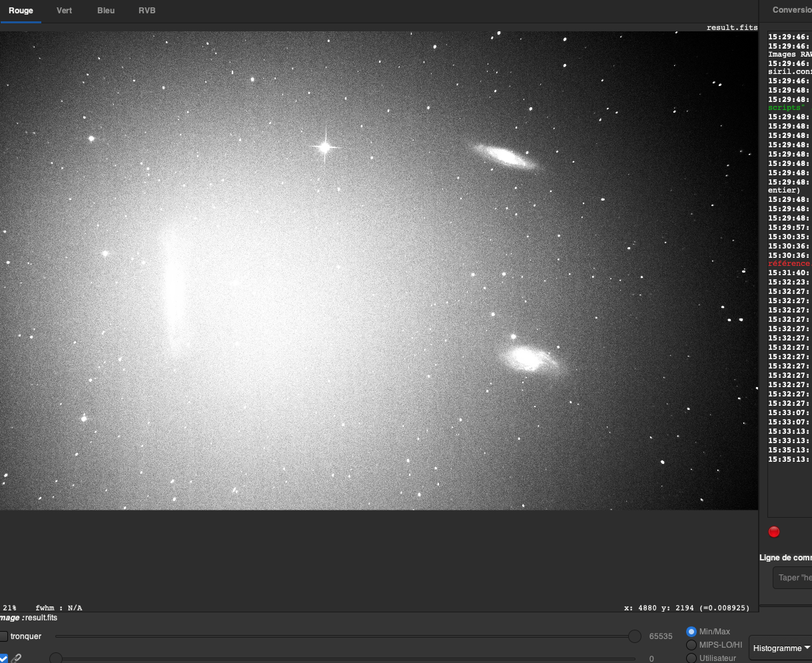Click the entier) log line
The width and height of the screenshot is (812, 663).
(784, 190)
